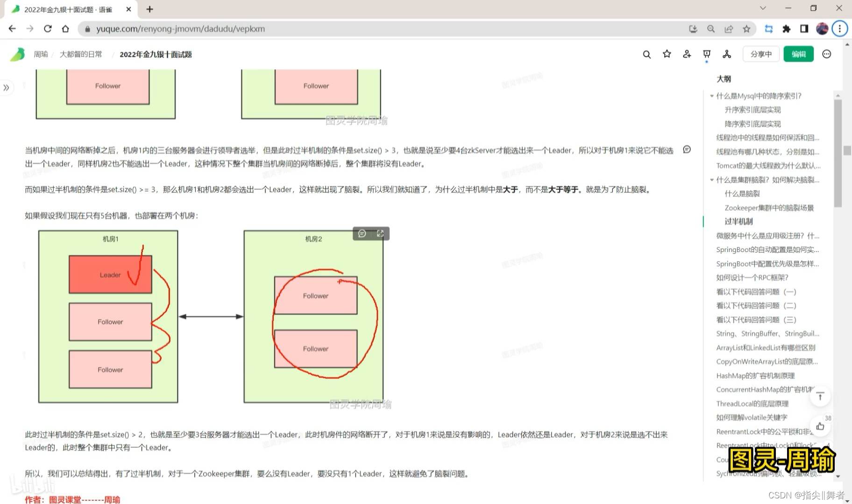This screenshot has width=852, height=504.
Task: Click the 大纲 outline heading
Action: tap(724, 79)
